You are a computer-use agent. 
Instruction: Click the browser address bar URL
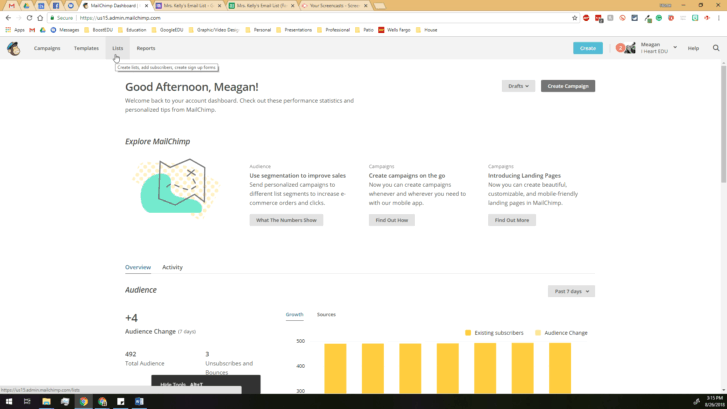click(x=120, y=18)
